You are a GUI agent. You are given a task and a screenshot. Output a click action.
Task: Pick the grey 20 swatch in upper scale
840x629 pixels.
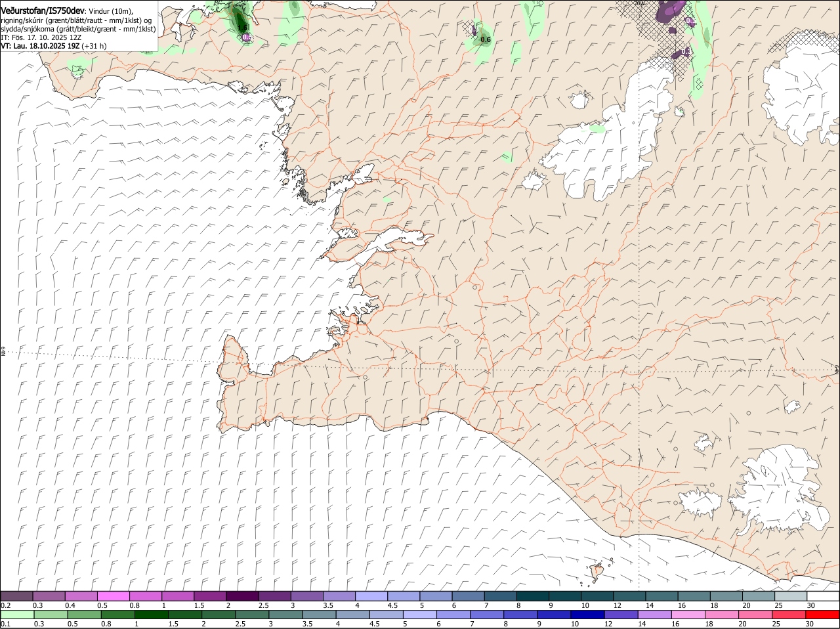click(x=759, y=596)
